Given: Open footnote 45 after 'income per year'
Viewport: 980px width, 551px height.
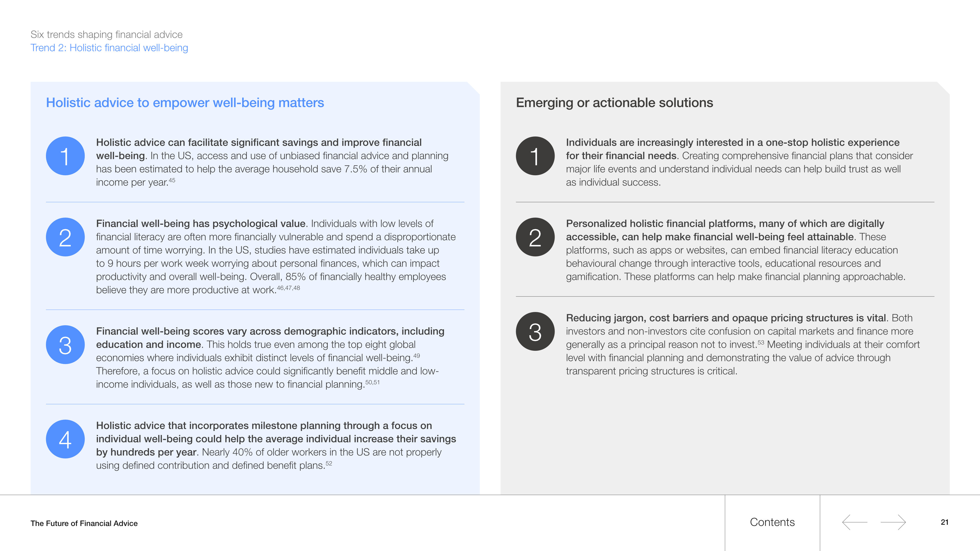Looking at the screenshot, I should pos(172,180).
